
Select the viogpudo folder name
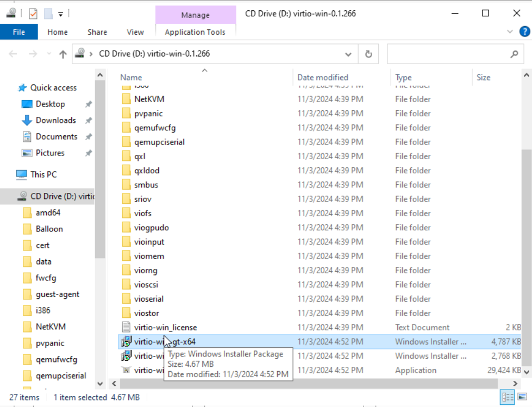coord(151,227)
